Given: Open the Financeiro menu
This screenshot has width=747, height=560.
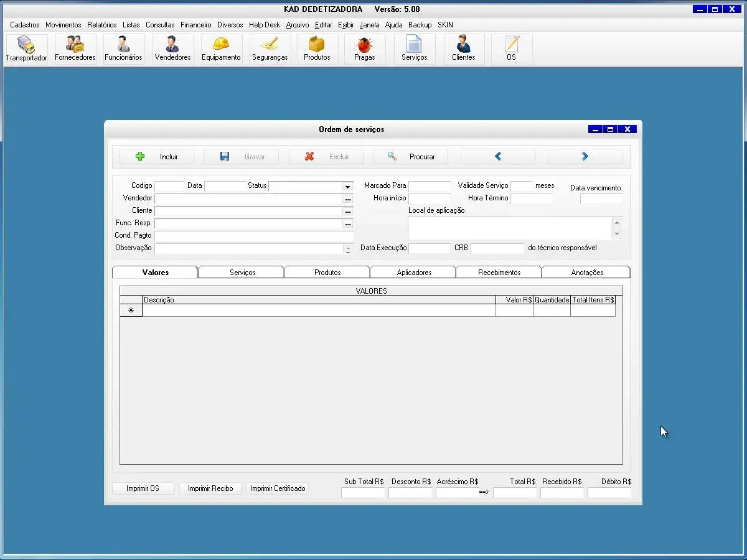Looking at the screenshot, I should 195,25.
